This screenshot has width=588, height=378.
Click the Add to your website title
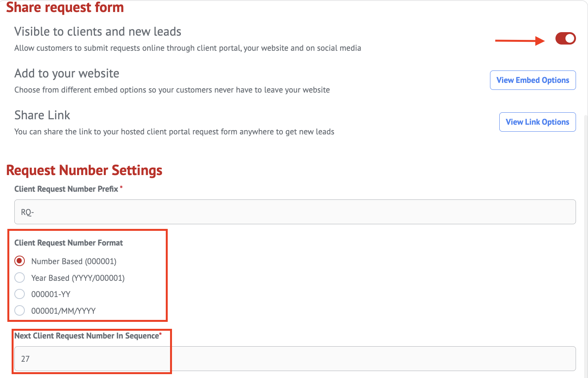(x=67, y=73)
